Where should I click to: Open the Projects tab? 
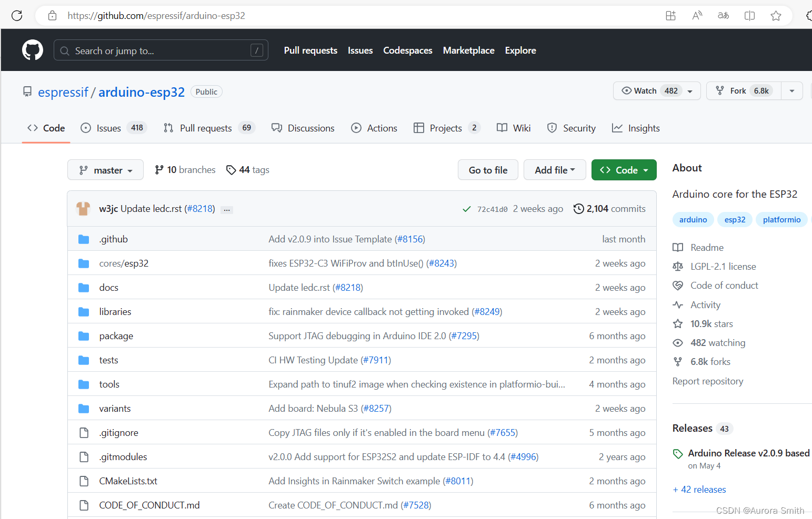(447, 128)
